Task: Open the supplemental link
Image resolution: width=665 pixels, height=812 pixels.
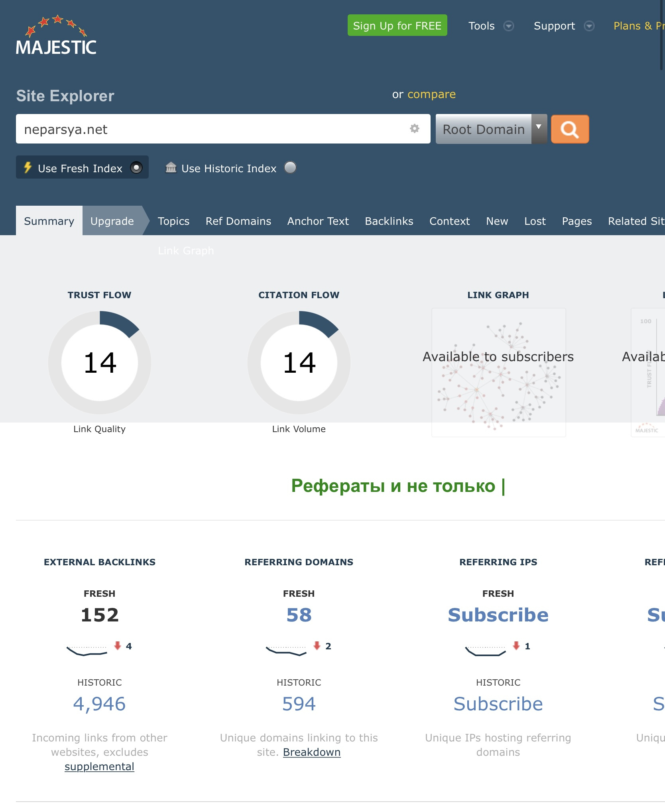Action: coord(99,767)
